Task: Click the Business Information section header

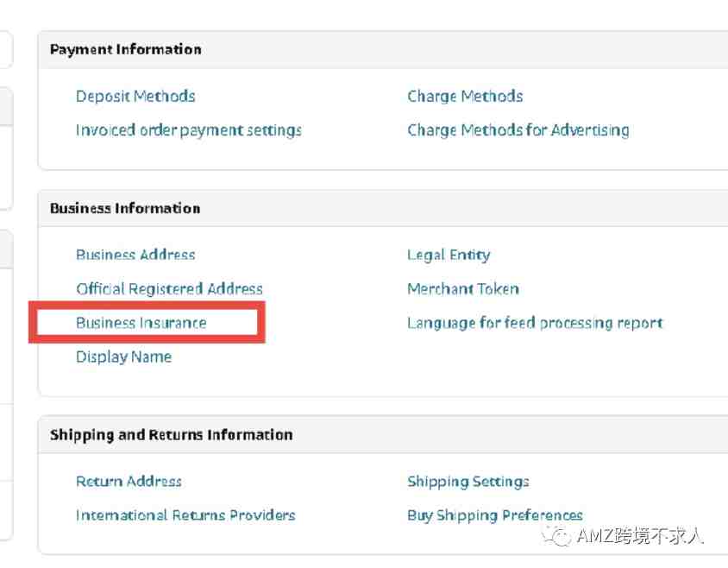Action: coord(125,208)
